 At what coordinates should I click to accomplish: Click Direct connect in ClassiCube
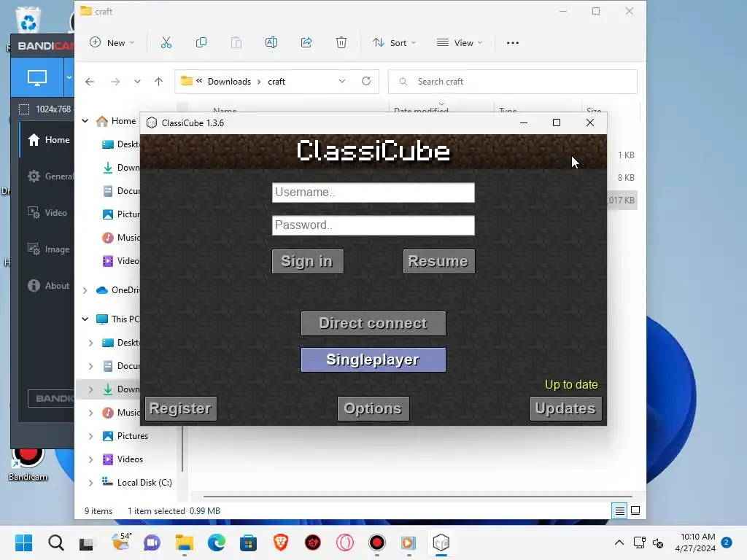point(373,323)
